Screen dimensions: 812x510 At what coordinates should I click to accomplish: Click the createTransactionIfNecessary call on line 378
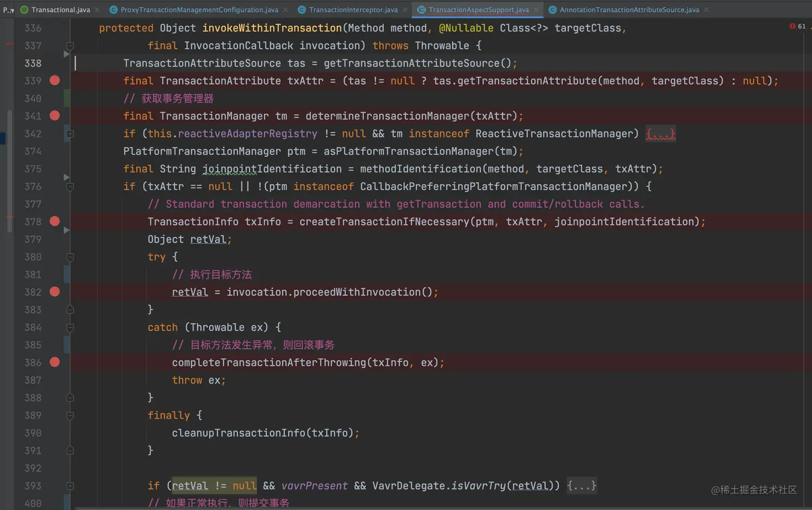384,222
